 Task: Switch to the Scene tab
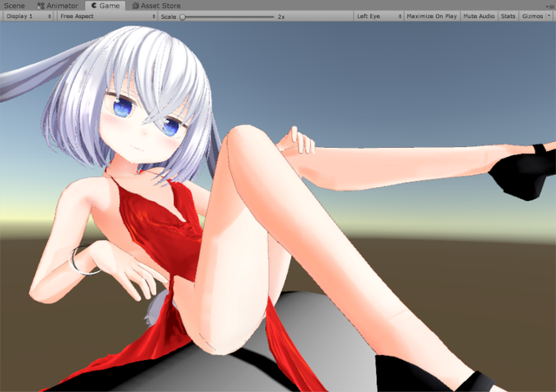click(x=15, y=6)
